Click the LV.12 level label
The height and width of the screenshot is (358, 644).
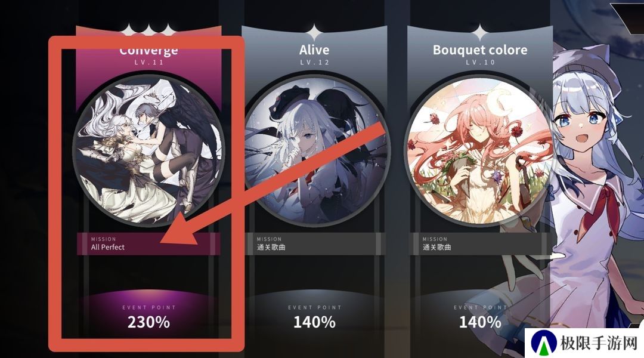coord(314,63)
